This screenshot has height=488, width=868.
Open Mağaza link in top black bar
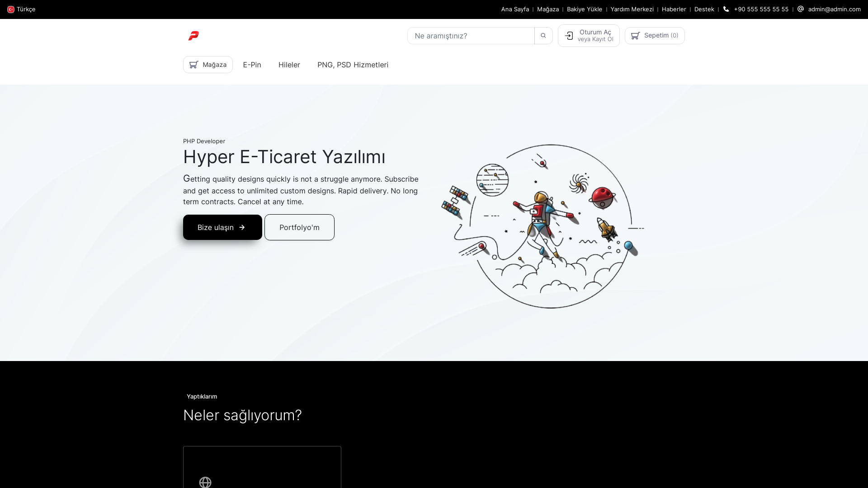click(548, 9)
